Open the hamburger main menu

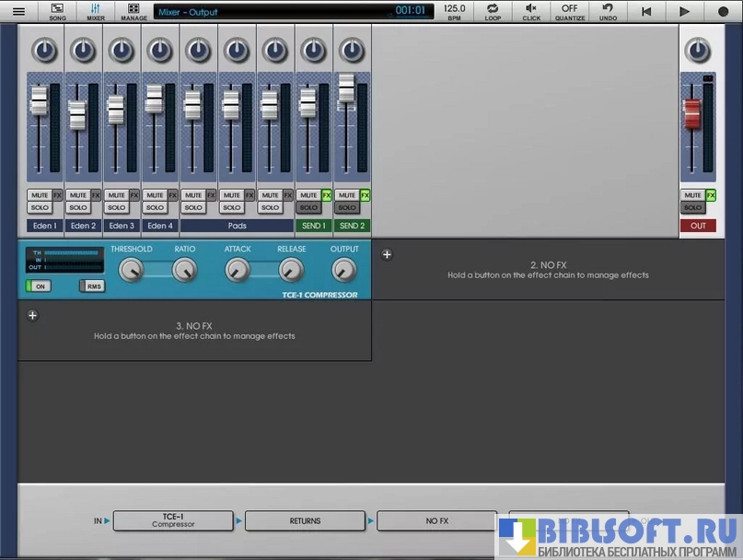click(18, 11)
